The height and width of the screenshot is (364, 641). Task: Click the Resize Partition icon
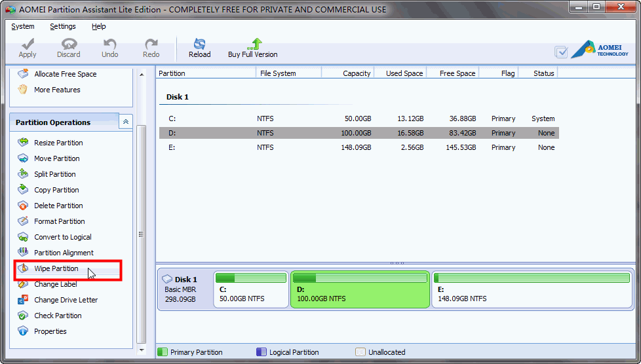(x=23, y=143)
